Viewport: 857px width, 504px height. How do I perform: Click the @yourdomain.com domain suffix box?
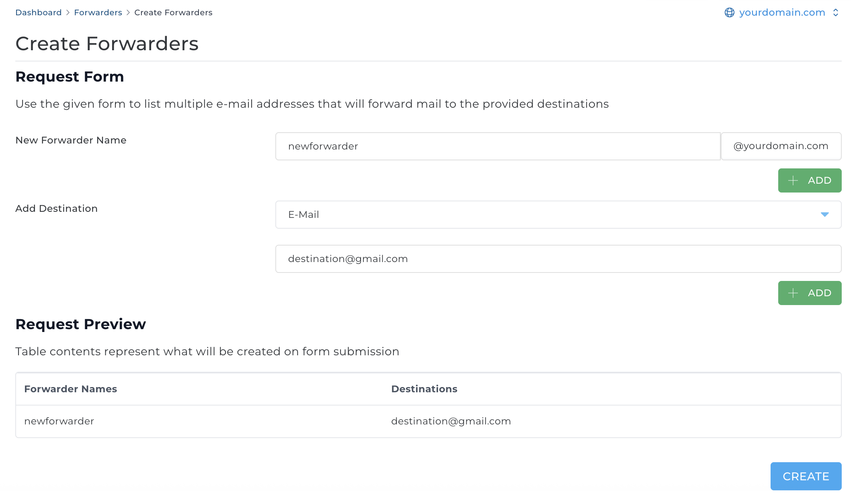pyautogui.click(x=781, y=146)
